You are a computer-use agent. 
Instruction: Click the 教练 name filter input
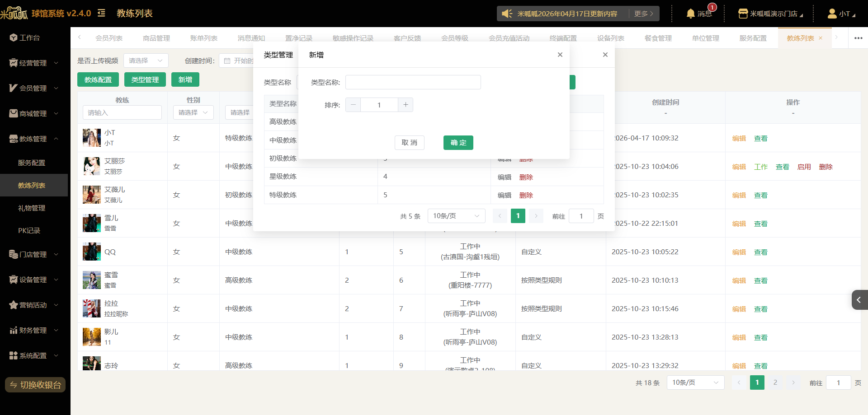[122, 112]
